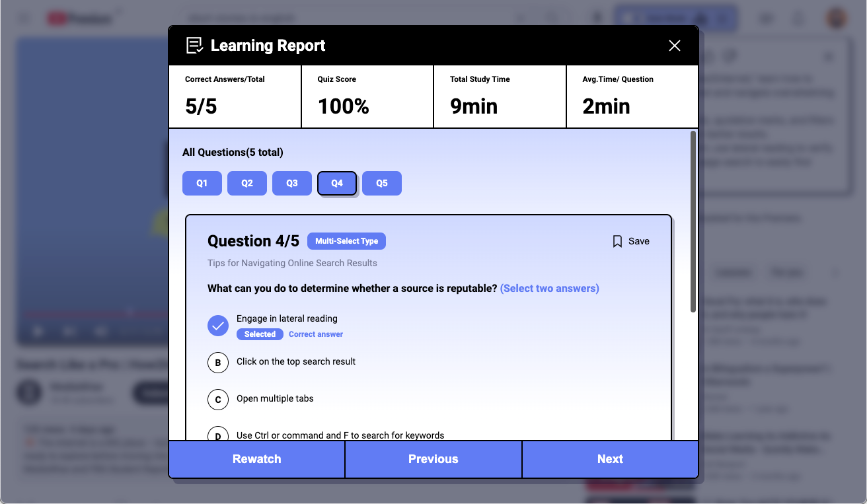Select option D about Ctrl or command F
Viewport: 867px width, 504px height.
(218, 435)
